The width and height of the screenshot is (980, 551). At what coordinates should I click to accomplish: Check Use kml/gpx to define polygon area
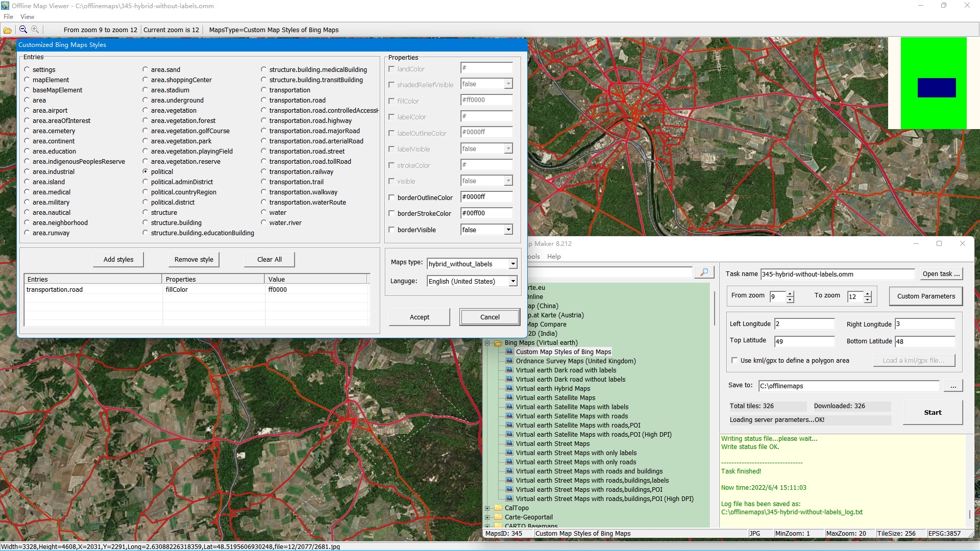point(734,360)
